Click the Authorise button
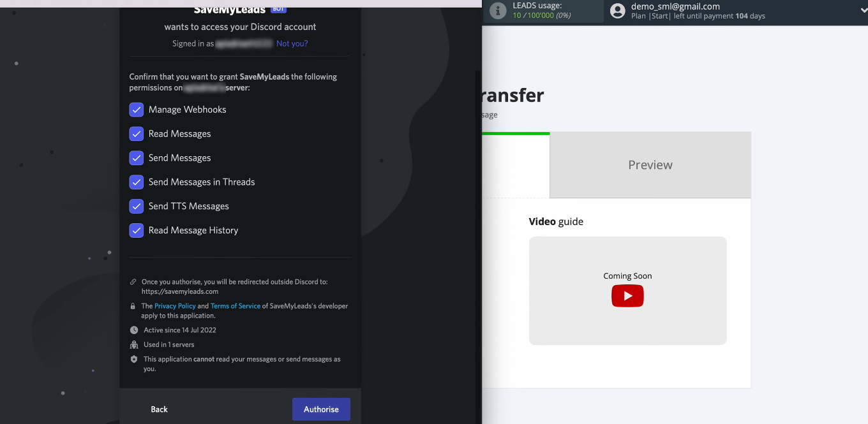868x424 pixels. click(321, 409)
